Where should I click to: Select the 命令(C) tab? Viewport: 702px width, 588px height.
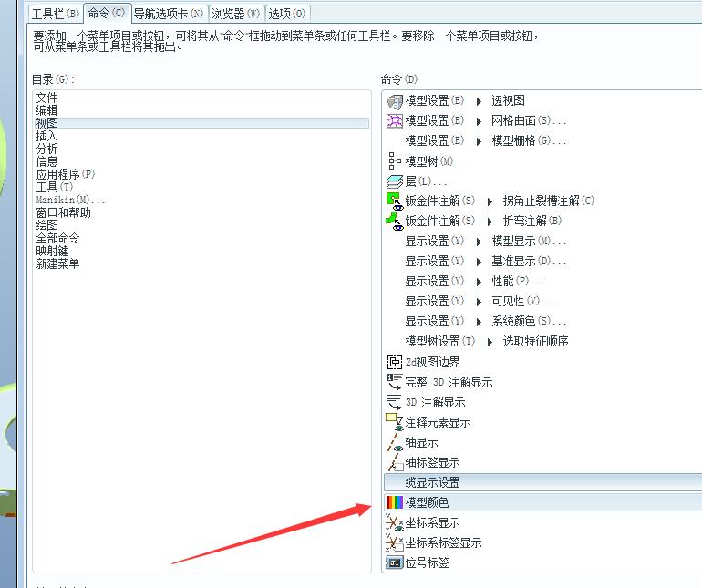pyautogui.click(x=107, y=13)
